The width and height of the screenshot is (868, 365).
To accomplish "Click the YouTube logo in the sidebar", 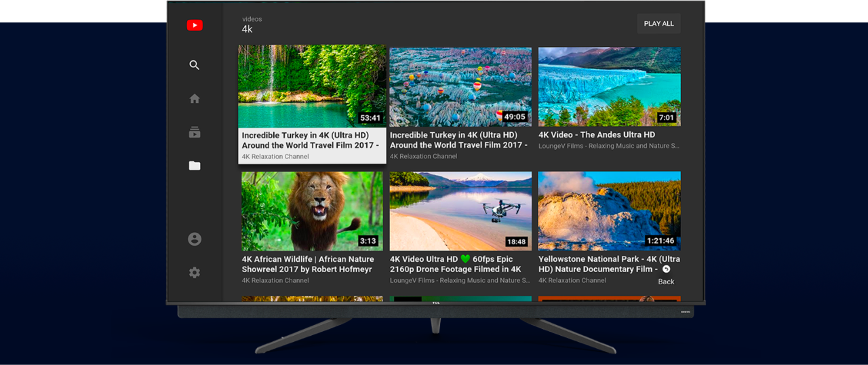I will click(195, 26).
